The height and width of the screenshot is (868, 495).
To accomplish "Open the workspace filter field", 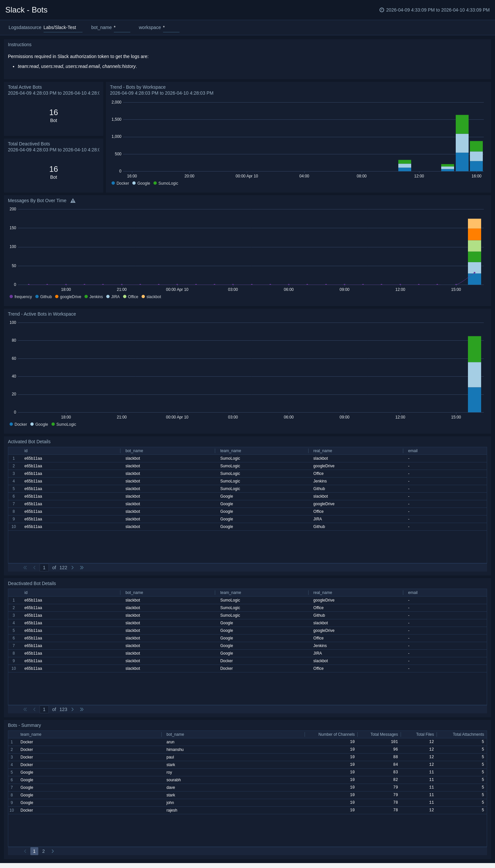I will (x=171, y=27).
